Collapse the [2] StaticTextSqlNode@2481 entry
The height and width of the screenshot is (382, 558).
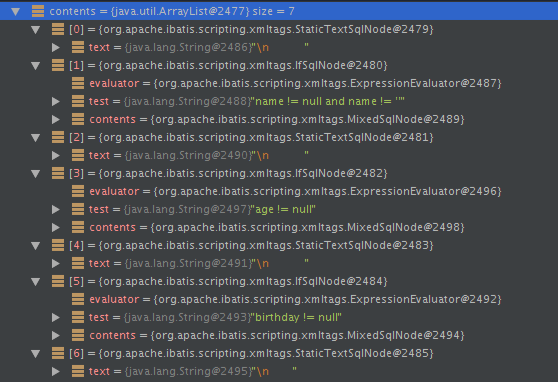(x=36, y=138)
